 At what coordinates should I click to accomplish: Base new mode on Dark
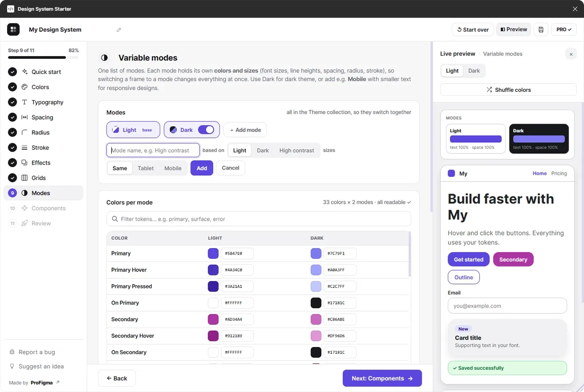(263, 150)
